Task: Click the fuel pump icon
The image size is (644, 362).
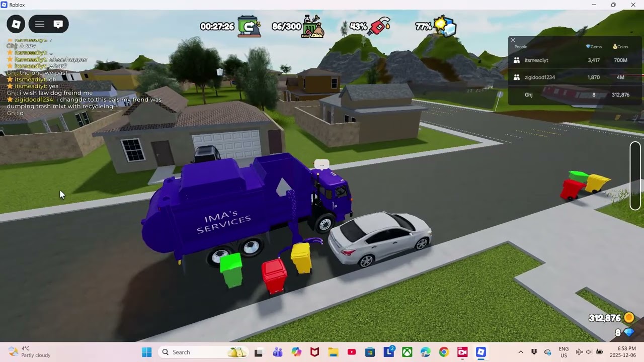Action: [380, 26]
